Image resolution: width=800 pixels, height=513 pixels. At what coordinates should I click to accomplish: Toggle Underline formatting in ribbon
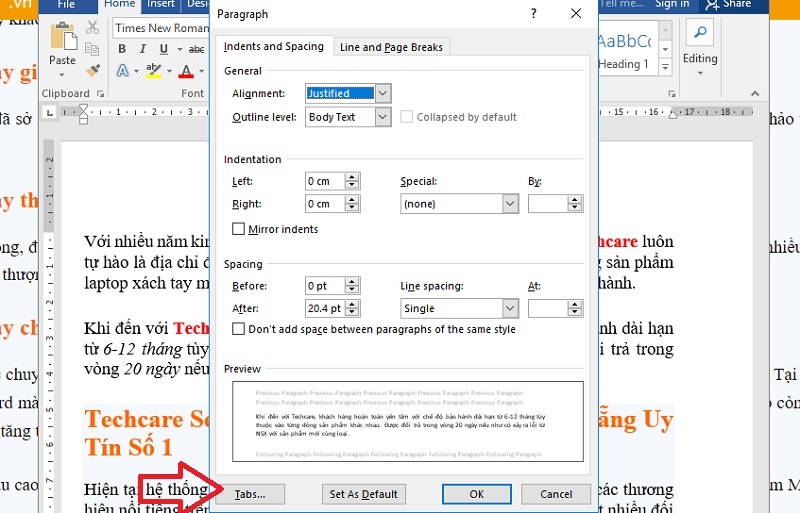pos(164,49)
